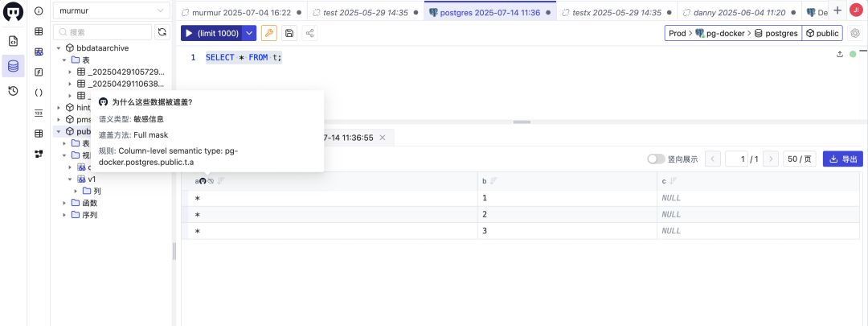Click the page number input
Screen dimensions: 868x326
[736, 159]
